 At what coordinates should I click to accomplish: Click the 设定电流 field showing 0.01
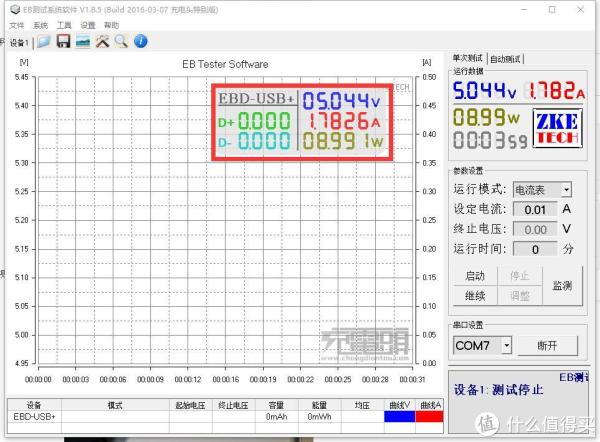pos(535,210)
